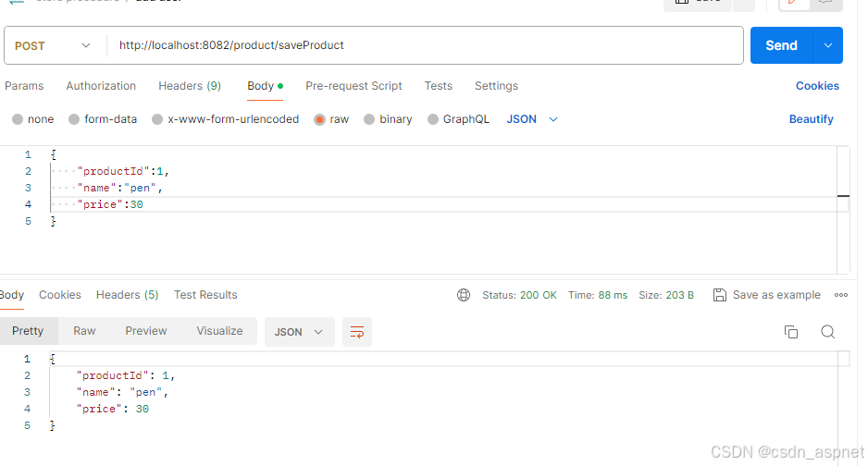Select the Visualize response view
The height and width of the screenshot is (466, 868).
coord(219,331)
